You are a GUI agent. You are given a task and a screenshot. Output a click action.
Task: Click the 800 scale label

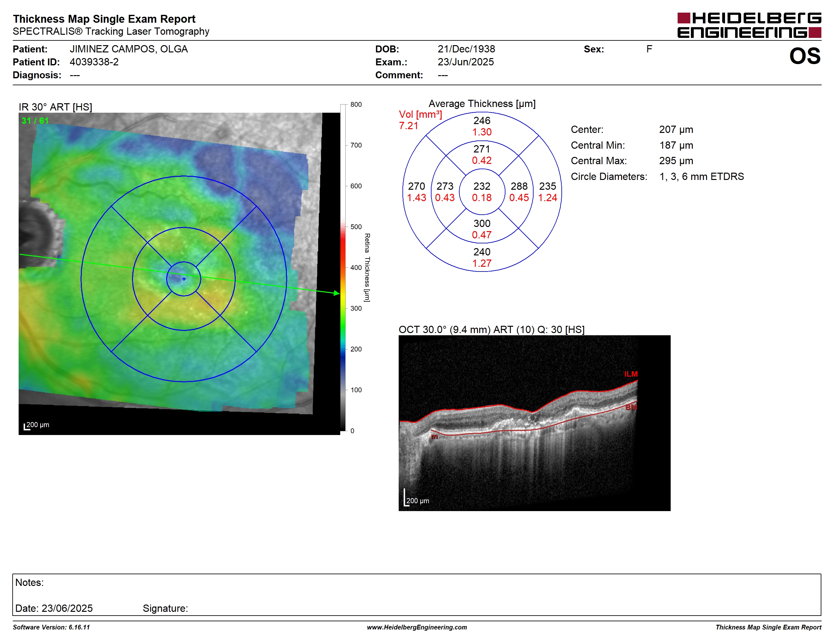(x=356, y=104)
